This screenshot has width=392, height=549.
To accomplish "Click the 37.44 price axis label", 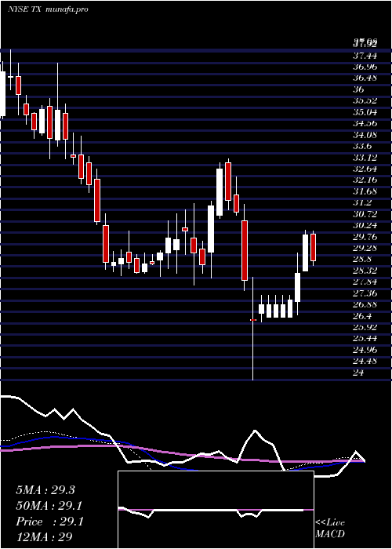I will coord(365,56).
